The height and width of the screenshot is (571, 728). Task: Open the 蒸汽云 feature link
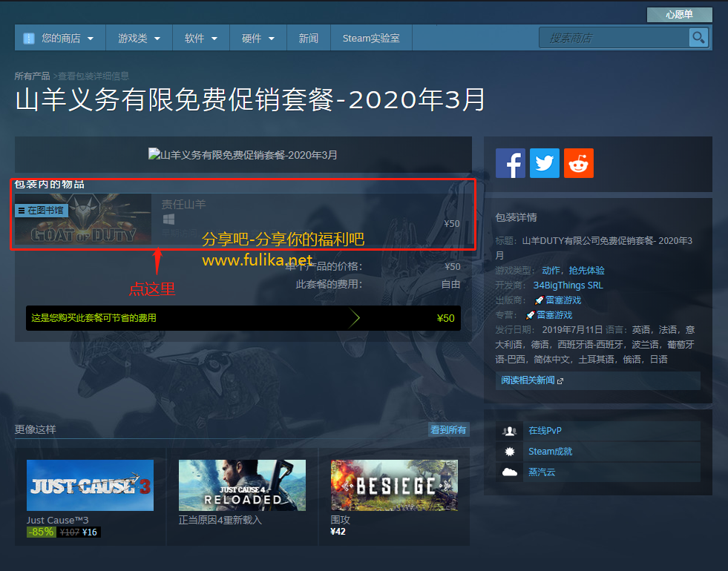[542, 472]
